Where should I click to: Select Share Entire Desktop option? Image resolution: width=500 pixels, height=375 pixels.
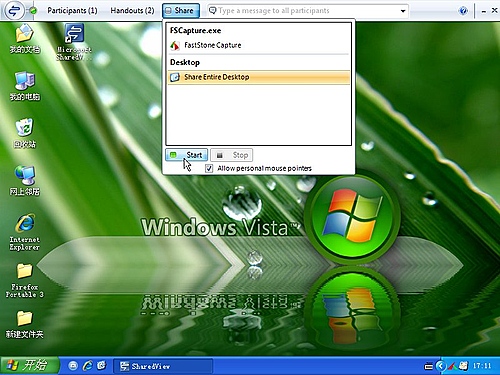(x=259, y=77)
